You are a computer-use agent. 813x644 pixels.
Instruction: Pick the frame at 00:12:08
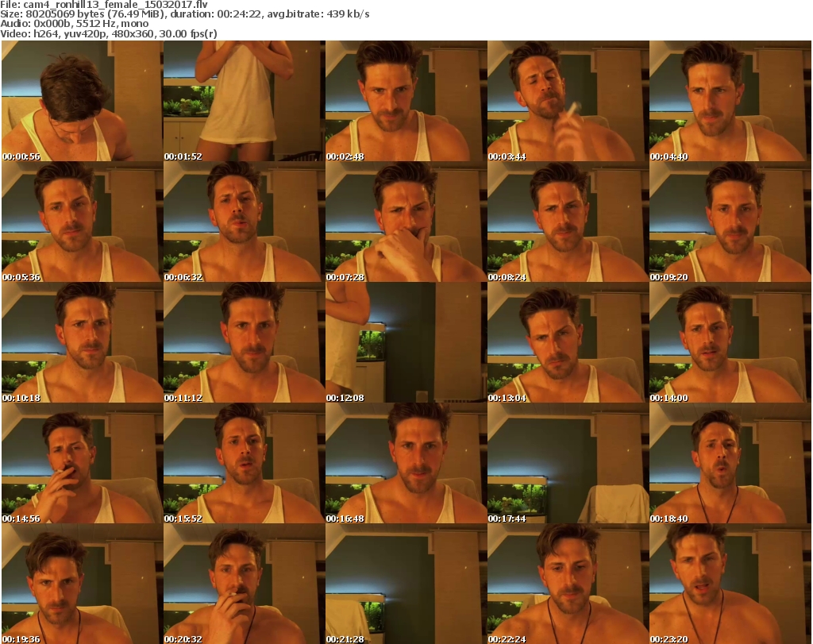coord(406,343)
